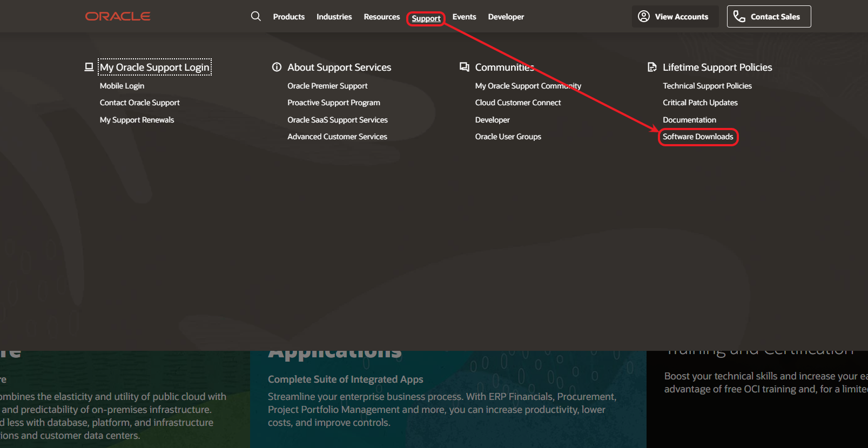This screenshot has height=448, width=868.
Task: Open the Developer menu in top navigation
Action: [x=506, y=17]
